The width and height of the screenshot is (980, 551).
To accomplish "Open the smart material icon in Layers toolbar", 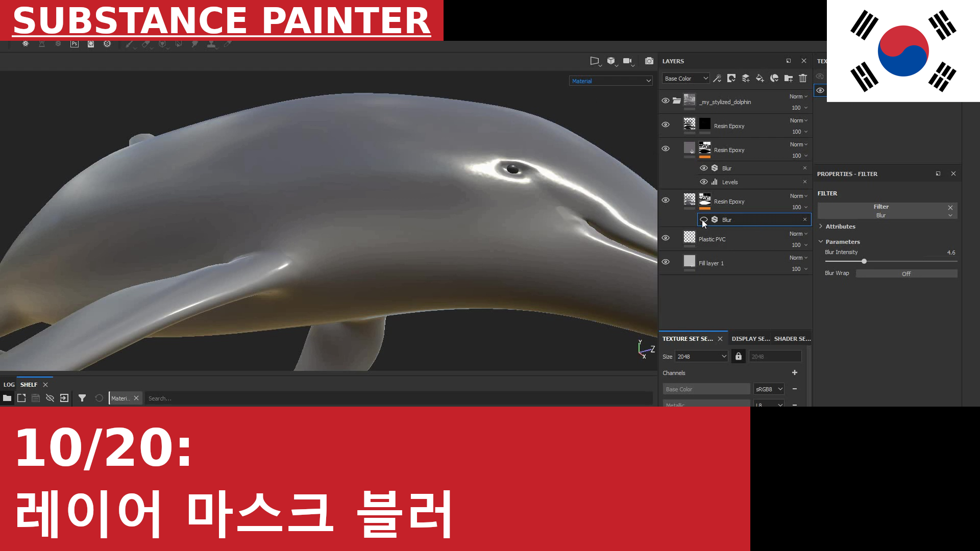I will point(774,78).
